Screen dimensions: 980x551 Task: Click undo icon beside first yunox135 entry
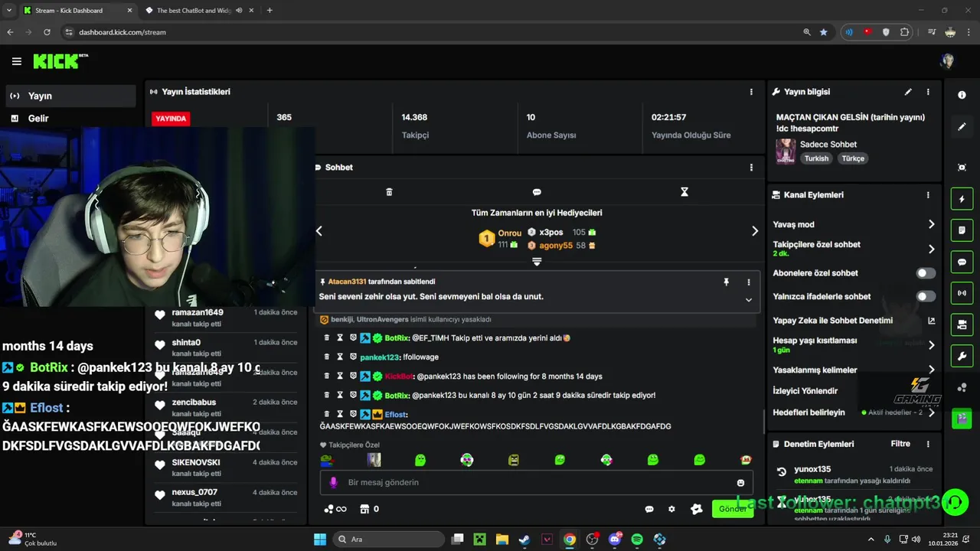click(782, 472)
